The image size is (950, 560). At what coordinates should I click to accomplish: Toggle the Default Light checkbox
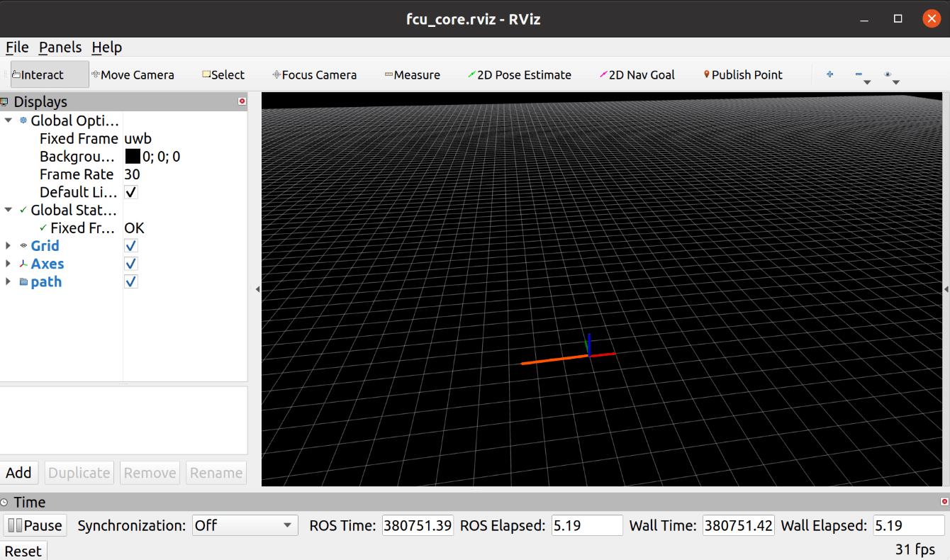click(x=130, y=192)
